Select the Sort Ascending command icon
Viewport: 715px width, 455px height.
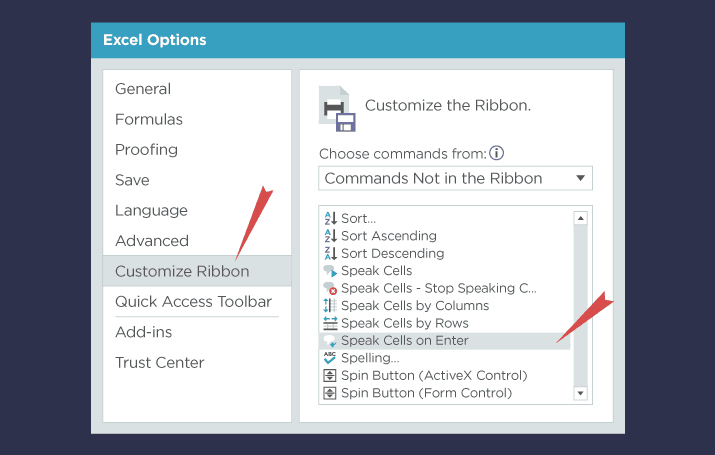[330, 236]
